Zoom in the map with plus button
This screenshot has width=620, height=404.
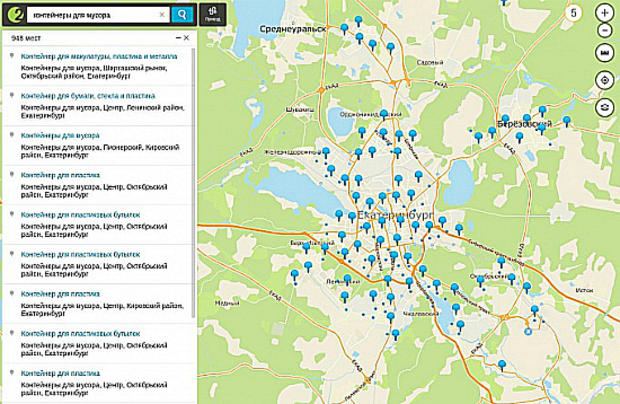605,13
